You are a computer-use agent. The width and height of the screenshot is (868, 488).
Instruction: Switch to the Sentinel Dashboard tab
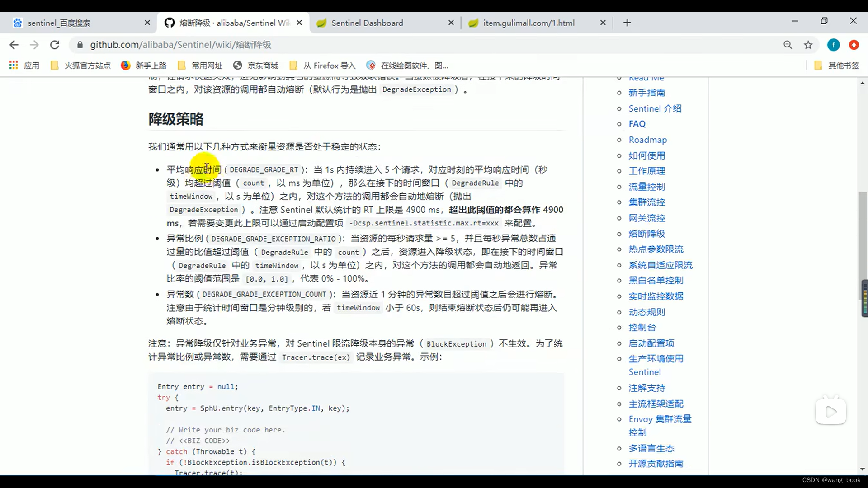click(x=366, y=23)
